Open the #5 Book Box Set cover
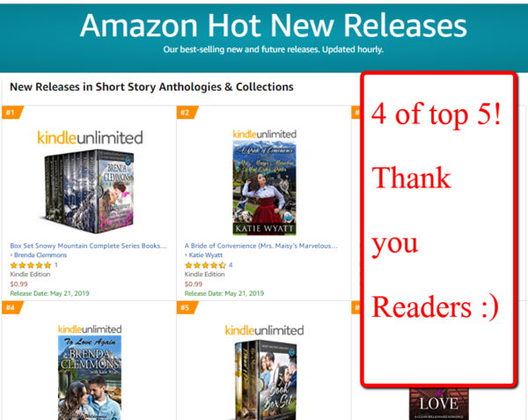This screenshot has height=420, width=528. [265, 379]
